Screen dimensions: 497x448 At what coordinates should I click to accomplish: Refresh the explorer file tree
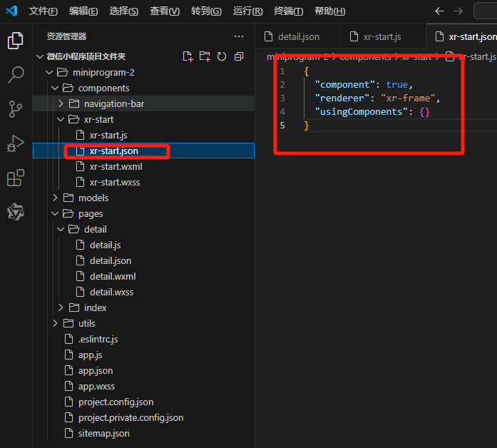click(222, 56)
